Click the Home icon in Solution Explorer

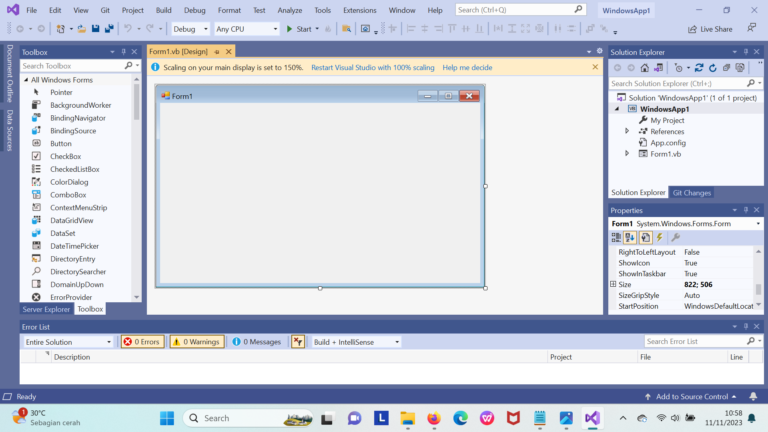click(645, 68)
